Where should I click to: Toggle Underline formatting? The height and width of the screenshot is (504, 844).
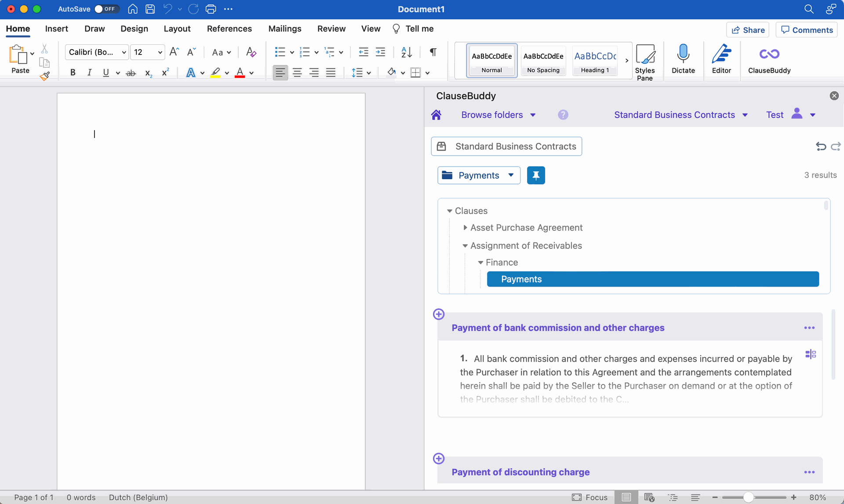click(x=106, y=73)
